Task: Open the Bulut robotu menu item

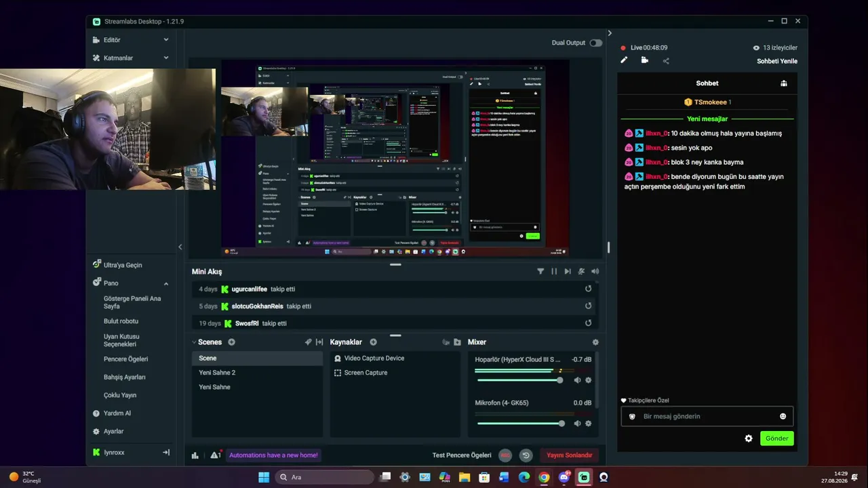Action: 121,321
